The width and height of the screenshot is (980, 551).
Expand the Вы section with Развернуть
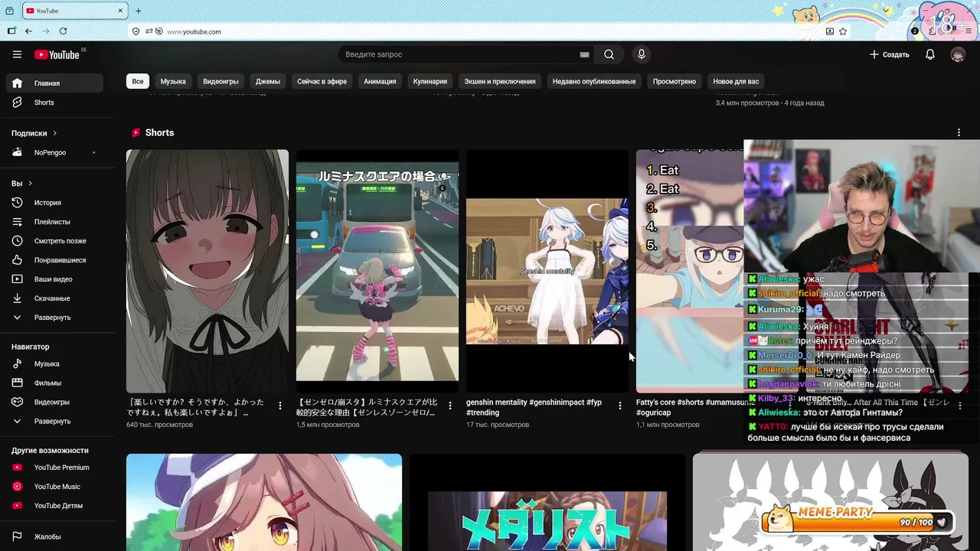[x=54, y=318]
